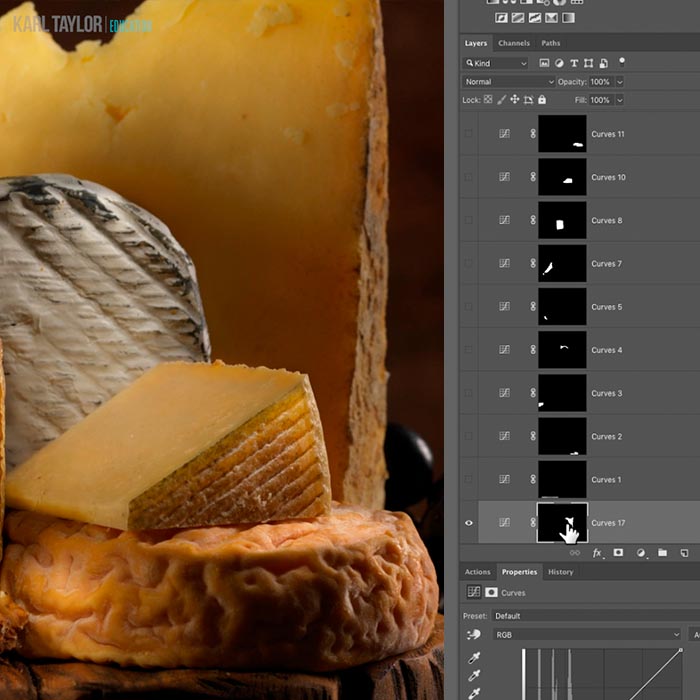Hide the Curves 17 layer
Screen dimensions: 700x700
coord(469,523)
